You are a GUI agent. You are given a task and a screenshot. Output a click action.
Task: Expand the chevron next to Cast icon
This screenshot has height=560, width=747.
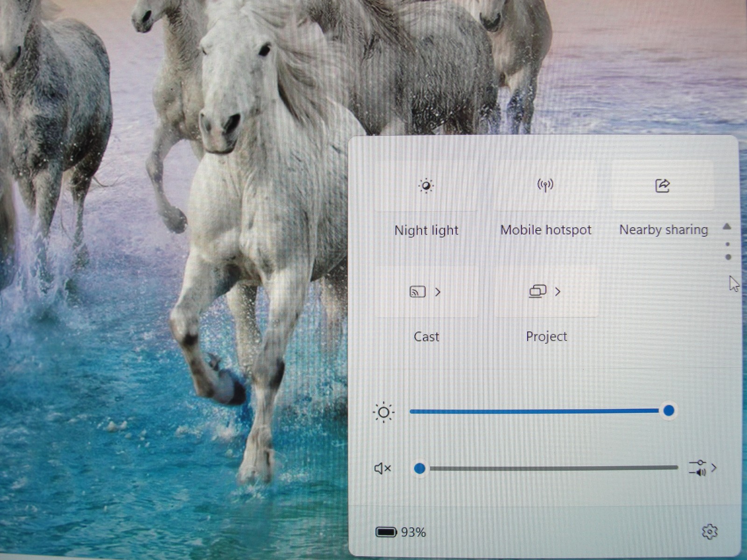click(x=438, y=292)
